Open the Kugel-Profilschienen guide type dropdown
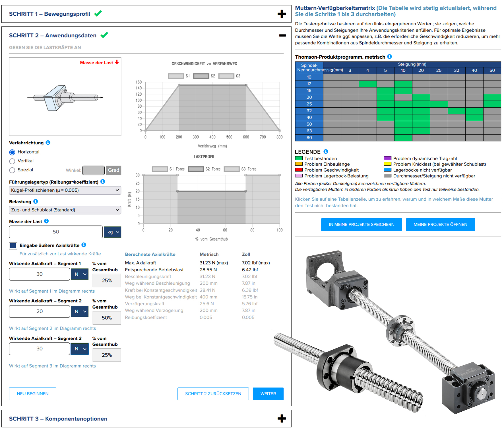Viewport: 504px width, 437px height. click(65, 190)
